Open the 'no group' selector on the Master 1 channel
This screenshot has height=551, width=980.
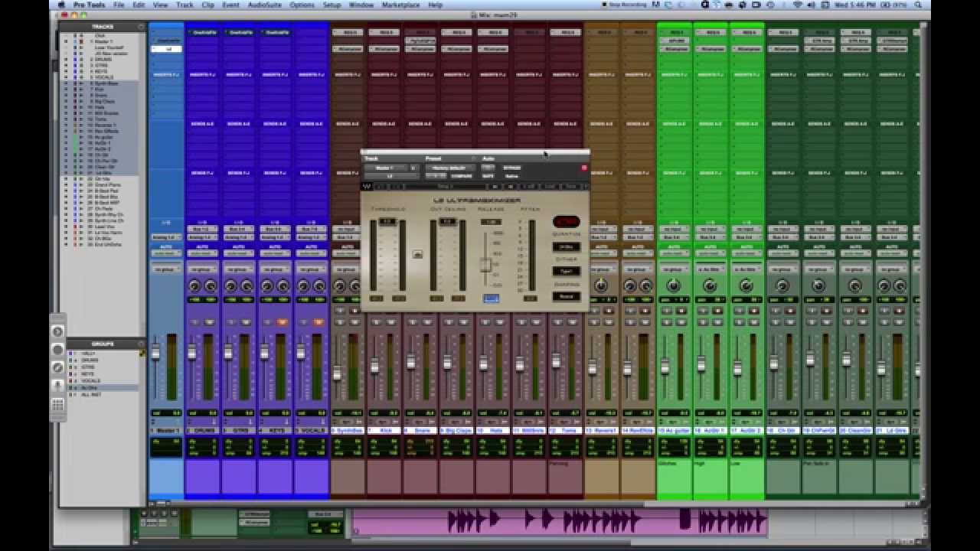coord(166,269)
